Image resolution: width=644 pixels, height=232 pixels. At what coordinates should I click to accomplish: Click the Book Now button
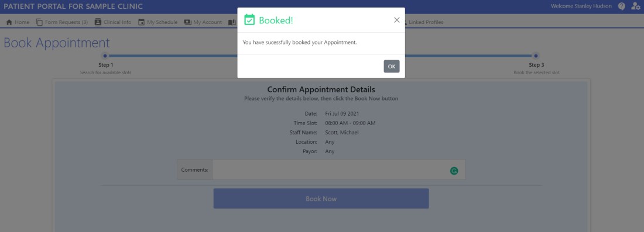tap(321, 198)
